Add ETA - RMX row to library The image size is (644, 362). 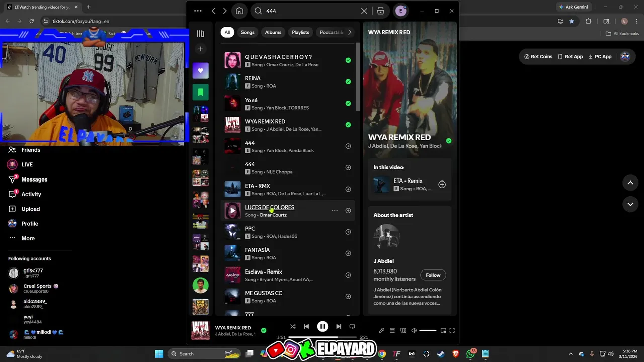pyautogui.click(x=348, y=189)
